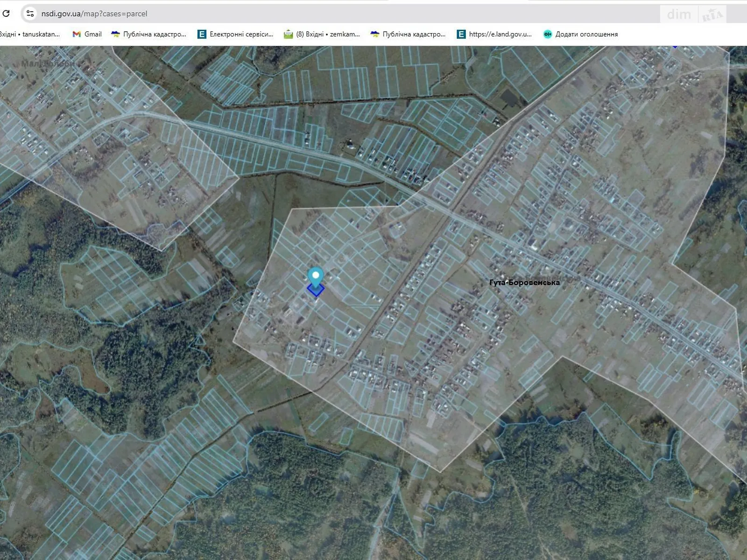Image resolution: width=747 pixels, height=560 pixels.
Task: Click the 'Гута-Боровенська' map label
Action: coord(524,282)
